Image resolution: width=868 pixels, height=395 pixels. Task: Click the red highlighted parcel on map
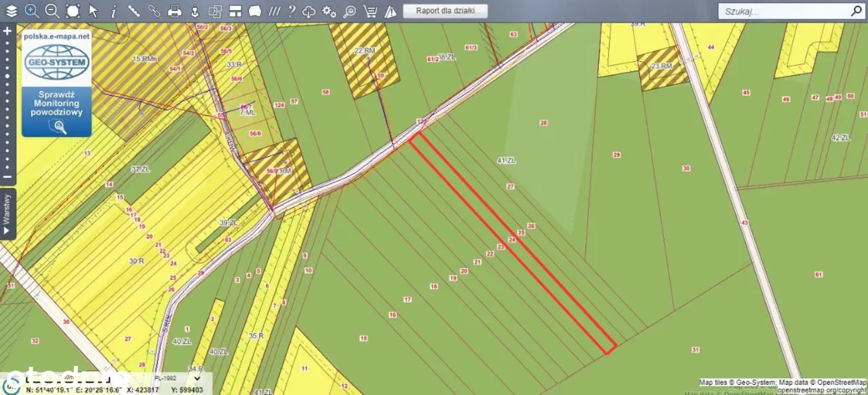point(513,242)
